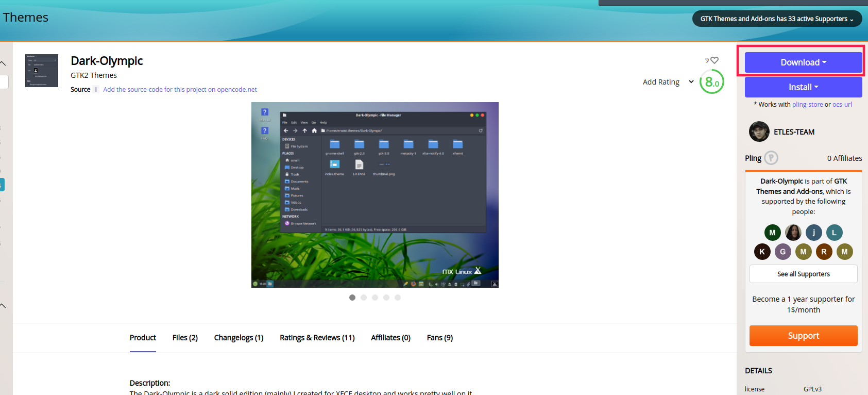Open the pling-store link
The width and height of the screenshot is (868, 395).
[x=807, y=104]
